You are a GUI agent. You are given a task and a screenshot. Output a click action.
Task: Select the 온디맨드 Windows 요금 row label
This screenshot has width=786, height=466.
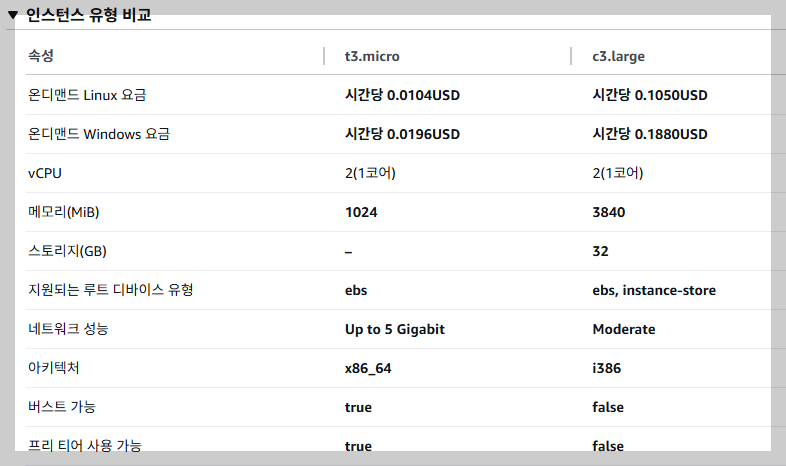coord(99,134)
